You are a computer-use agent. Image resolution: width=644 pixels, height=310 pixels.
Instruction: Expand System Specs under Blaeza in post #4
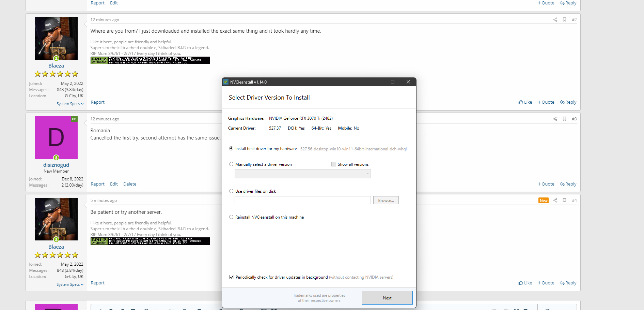tap(70, 284)
